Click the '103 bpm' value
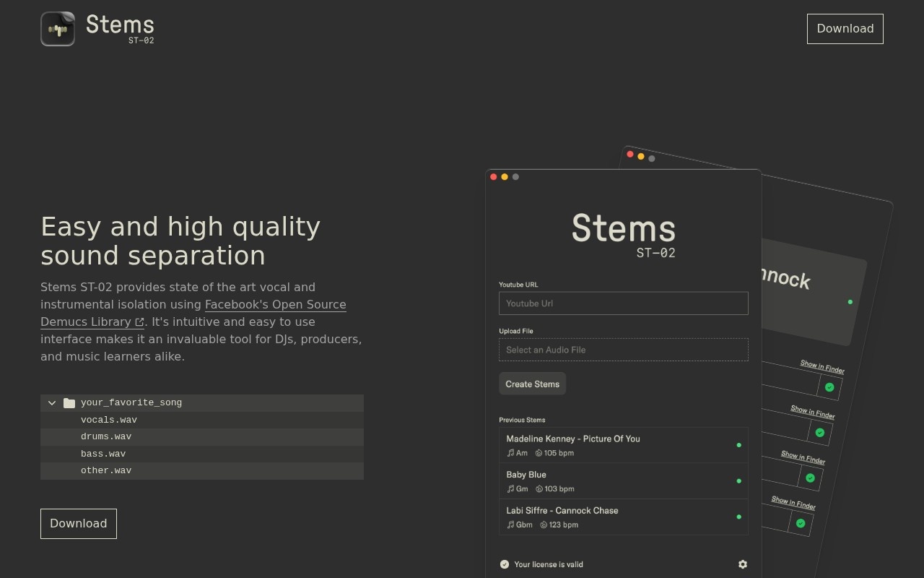 click(x=559, y=489)
